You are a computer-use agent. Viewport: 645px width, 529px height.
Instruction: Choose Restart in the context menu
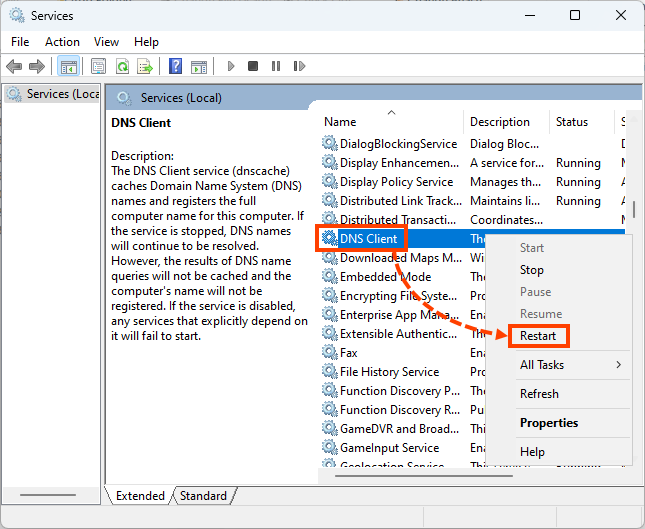[x=538, y=336]
